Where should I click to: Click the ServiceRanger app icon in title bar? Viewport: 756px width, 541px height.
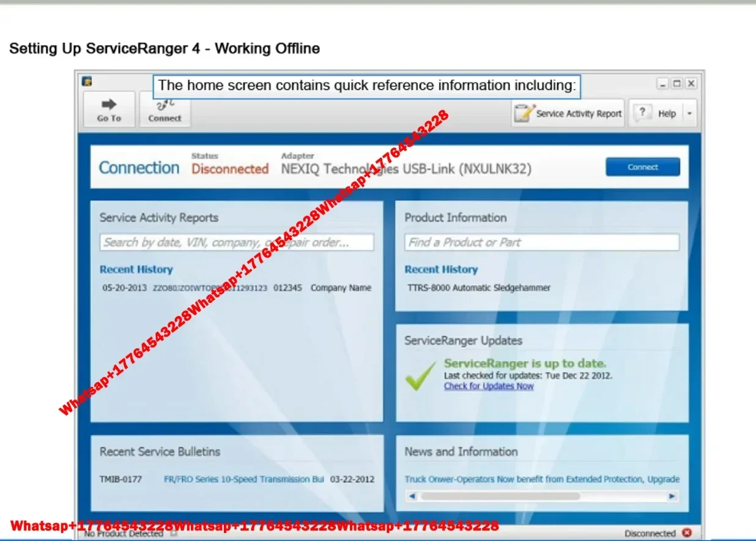[87, 82]
